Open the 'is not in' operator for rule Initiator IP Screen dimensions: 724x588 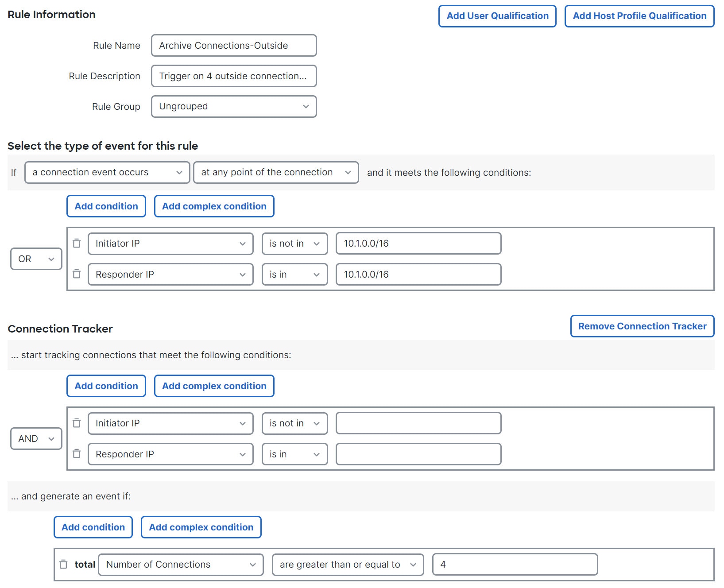(x=295, y=244)
